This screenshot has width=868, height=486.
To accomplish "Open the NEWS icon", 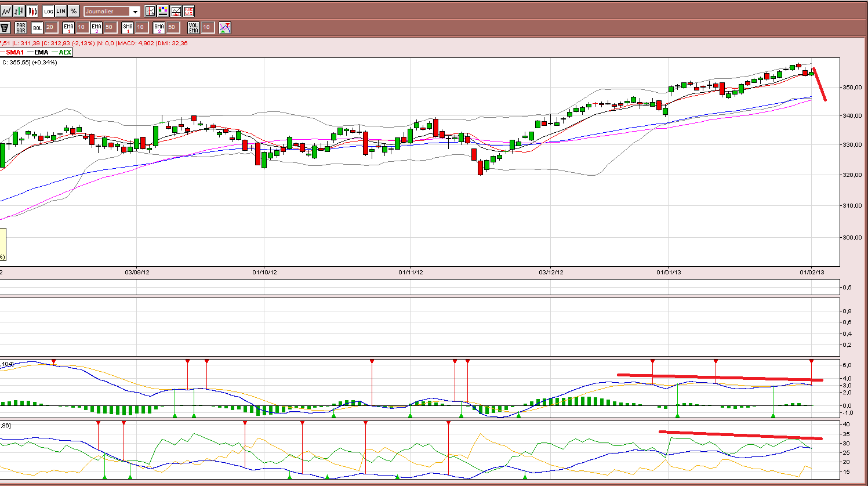I will tap(188, 11).
